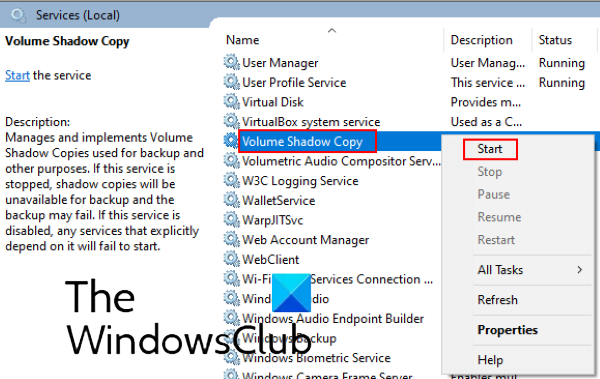Choose Help in the context menu
The height and width of the screenshot is (379, 600).
[490, 360]
